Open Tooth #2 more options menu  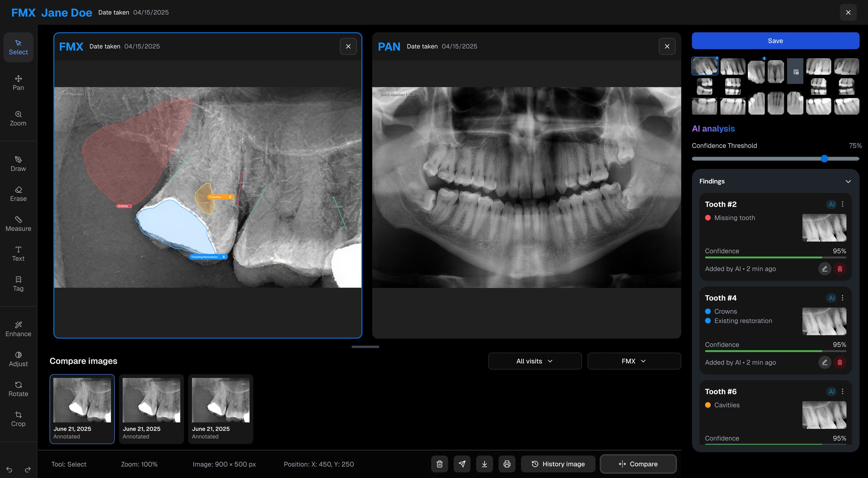pyautogui.click(x=843, y=204)
